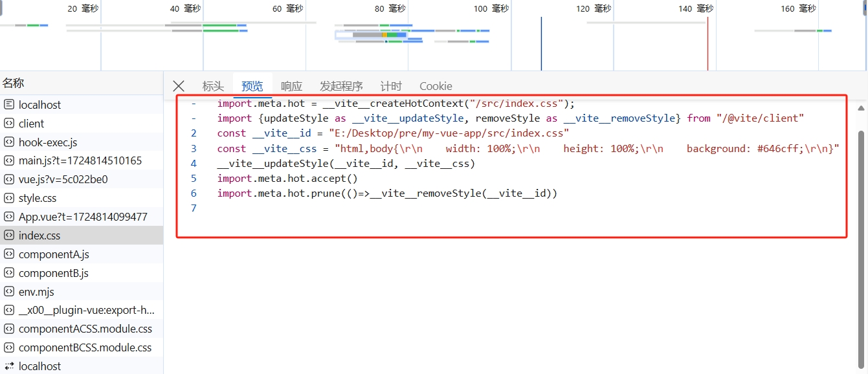Close the request details panel

point(179,86)
